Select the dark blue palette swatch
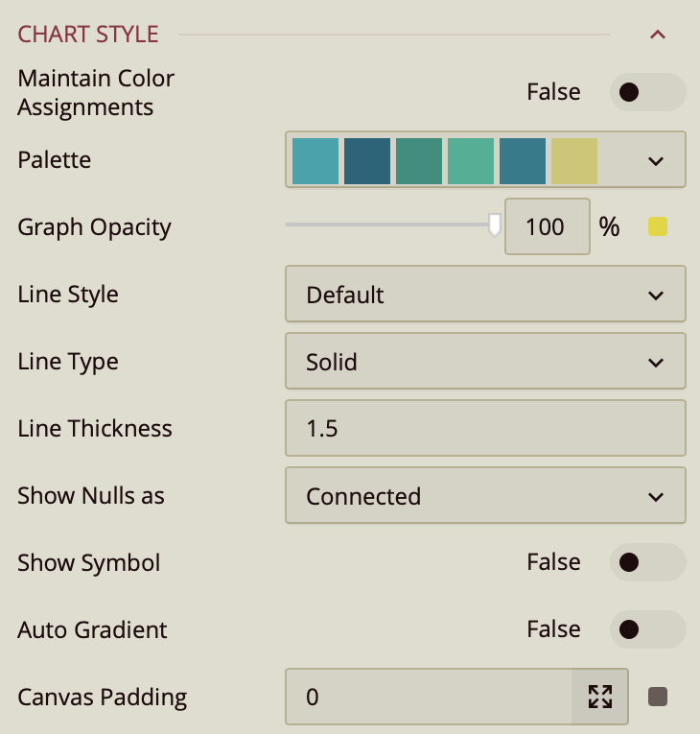 click(367, 160)
